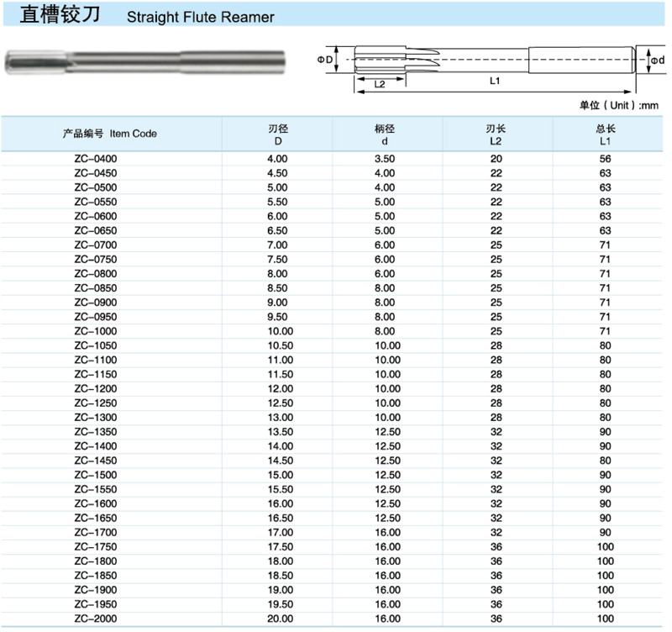Click the 3.50 shank diameter value
This screenshot has width=672, height=632.
point(384,159)
